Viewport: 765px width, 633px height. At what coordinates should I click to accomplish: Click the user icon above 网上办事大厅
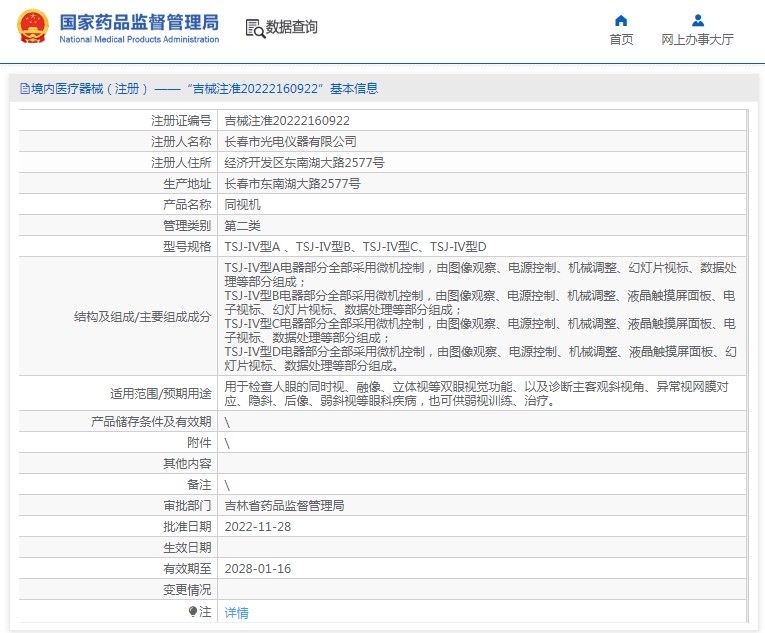[698, 20]
